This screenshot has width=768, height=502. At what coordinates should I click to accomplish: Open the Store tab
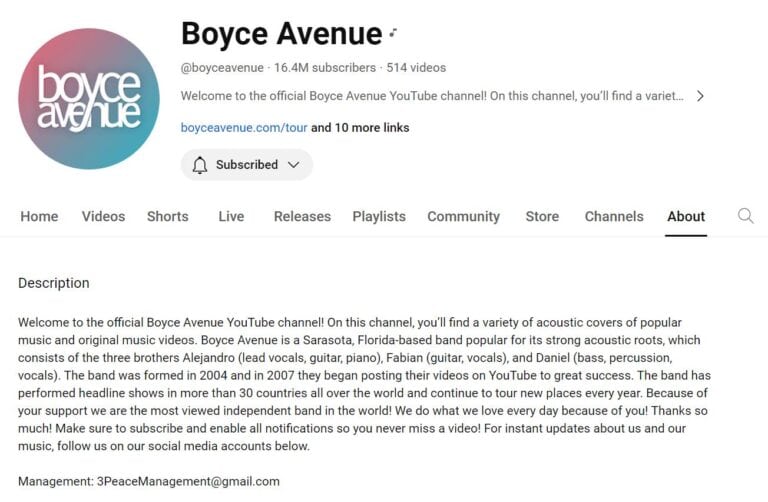coord(542,216)
